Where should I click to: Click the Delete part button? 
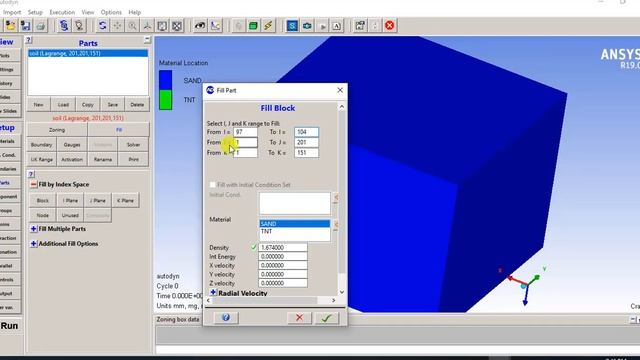coord(137,104)
